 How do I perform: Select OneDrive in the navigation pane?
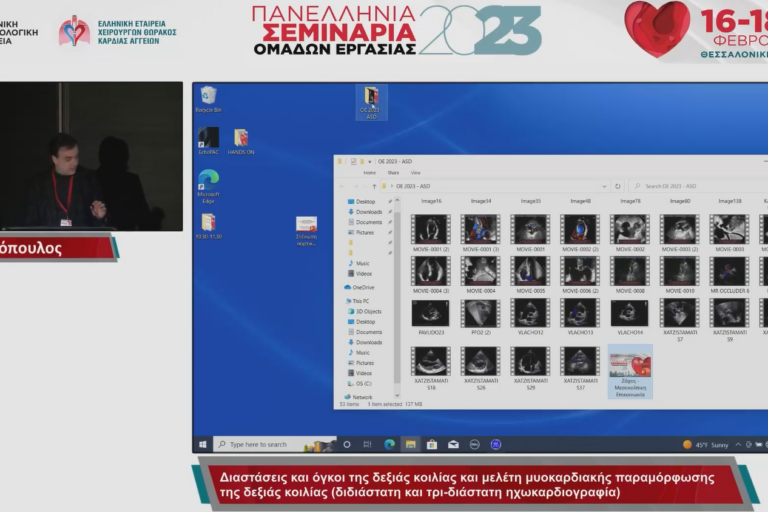pyautogui.click(x=363, y=287)
